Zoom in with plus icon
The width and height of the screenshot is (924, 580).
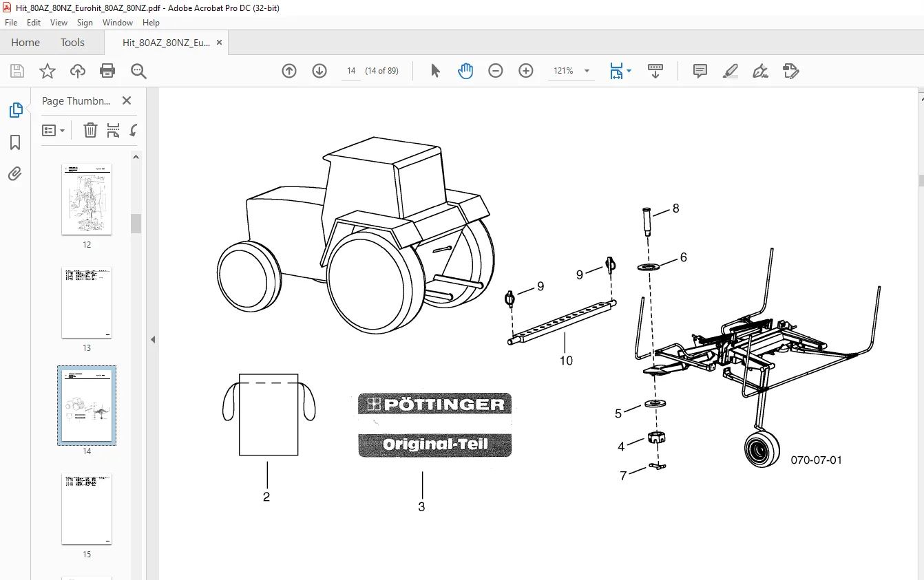click(526, 71)
